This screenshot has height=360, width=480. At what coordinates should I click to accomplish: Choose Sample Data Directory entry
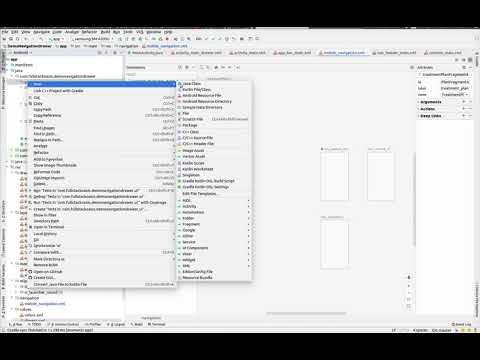tap(214, 107)
